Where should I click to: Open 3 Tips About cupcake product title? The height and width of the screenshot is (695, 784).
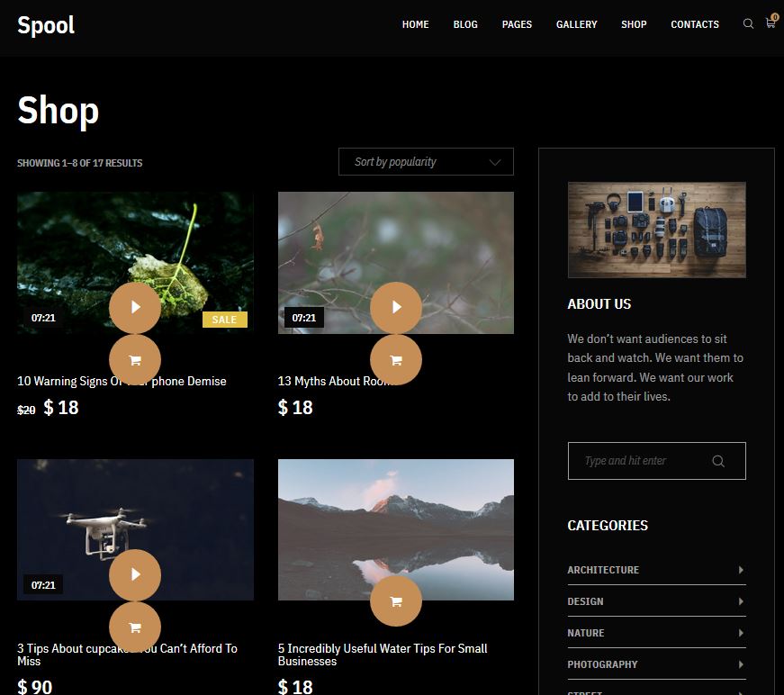pyautogui.click(x=127, y=654)
